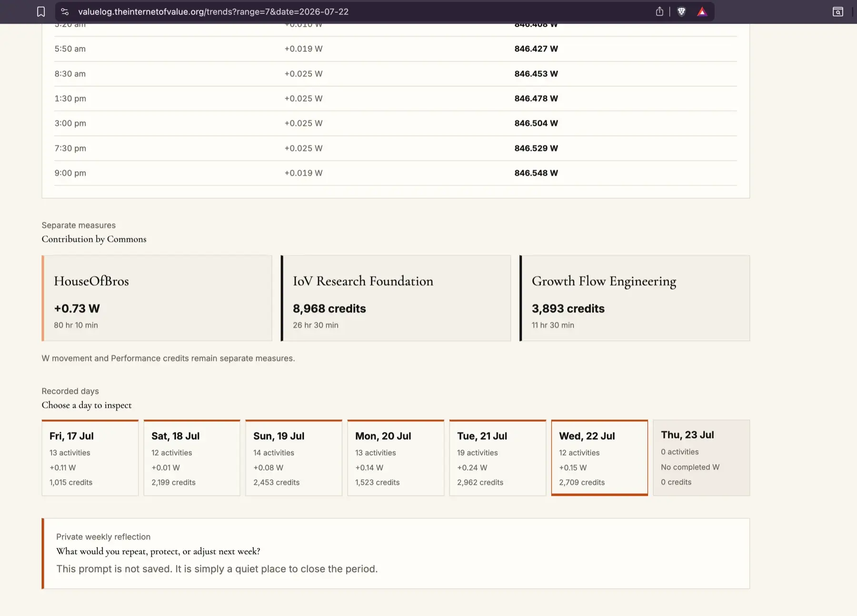Click the 19 activities text on Tue card
Image resolution: width=857 pixels, height=616 pixels.
pyautogui.click(x=478, y=453)
